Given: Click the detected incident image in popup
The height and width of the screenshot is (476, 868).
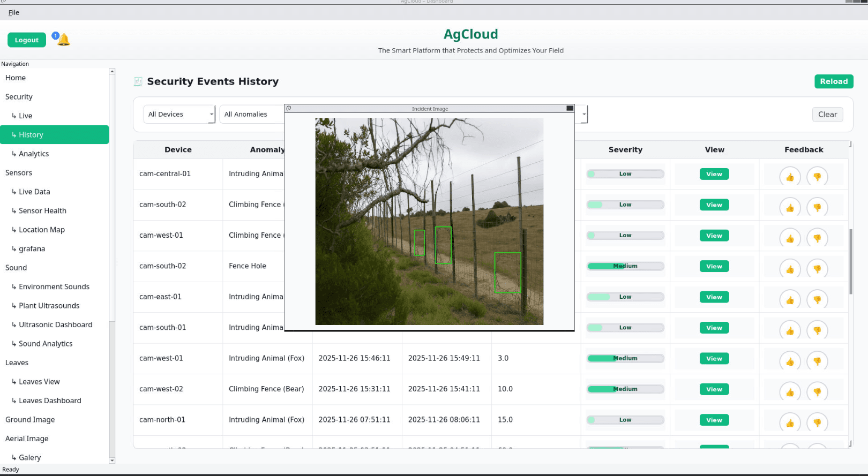Looking at the screenshot, I should coord(429,221).
